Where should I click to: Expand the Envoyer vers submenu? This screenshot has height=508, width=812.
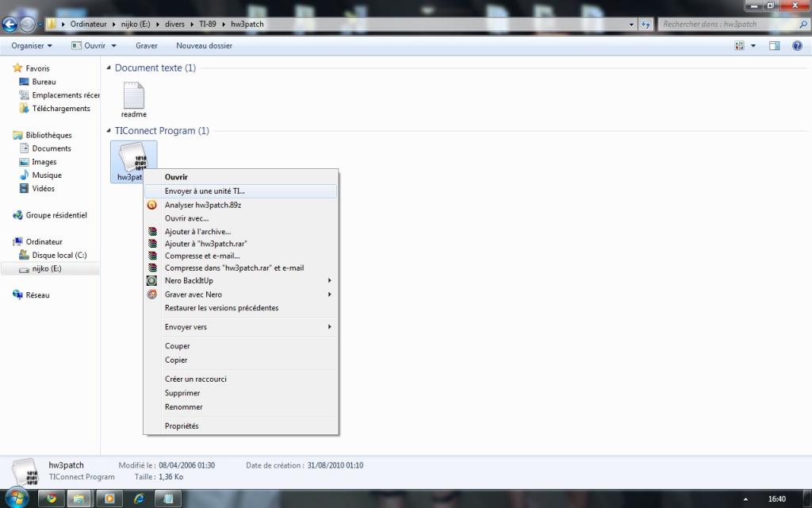coord(241,327)
